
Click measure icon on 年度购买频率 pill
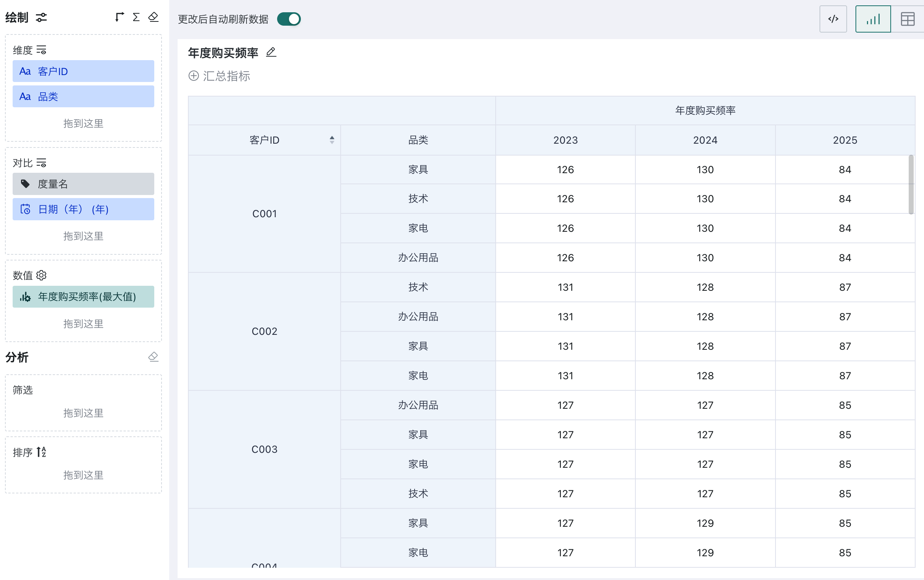(x=25, y=297)
